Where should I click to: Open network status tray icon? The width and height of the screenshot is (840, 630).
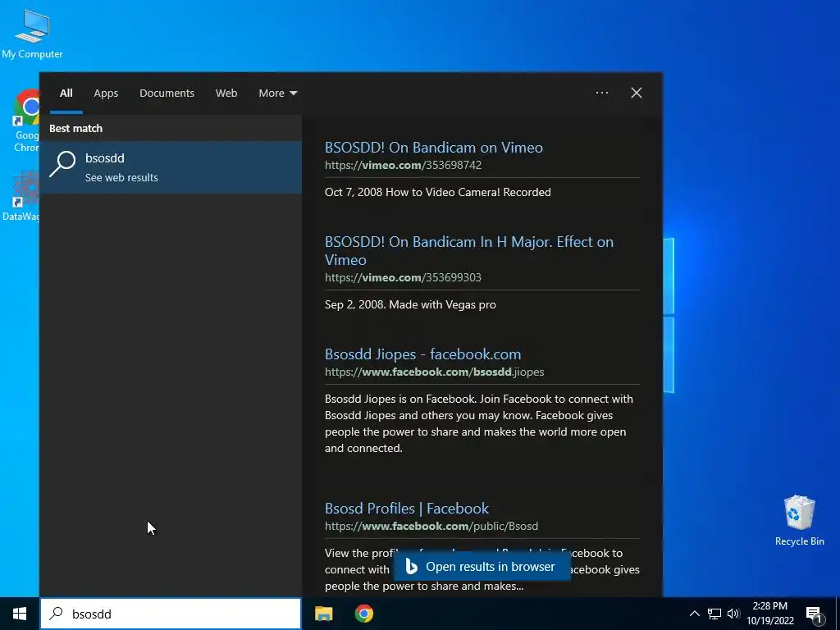(x=714, y=614)
